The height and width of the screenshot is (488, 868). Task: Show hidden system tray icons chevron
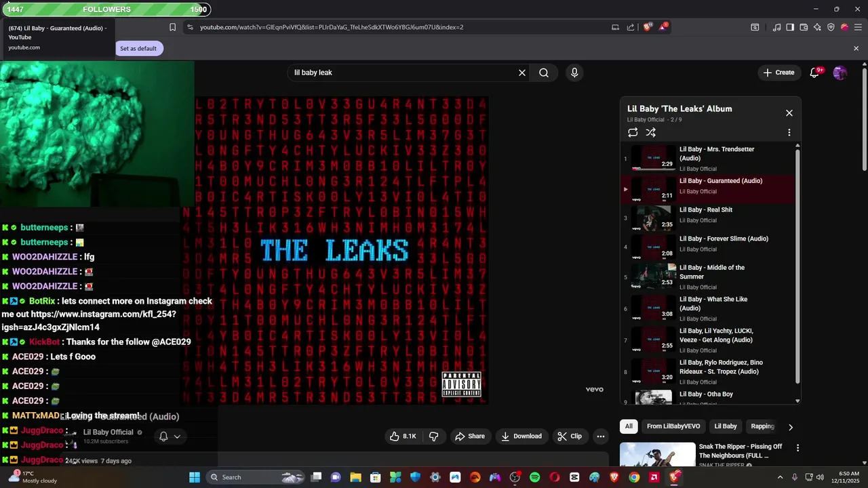tap(780, 477)
